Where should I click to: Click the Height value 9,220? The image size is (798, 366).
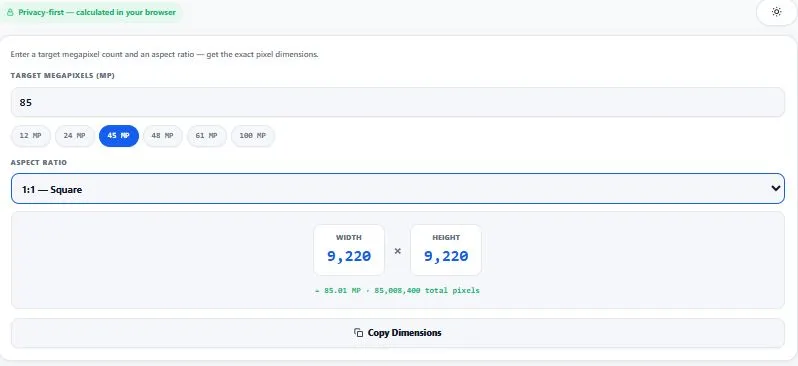point(446,256)
